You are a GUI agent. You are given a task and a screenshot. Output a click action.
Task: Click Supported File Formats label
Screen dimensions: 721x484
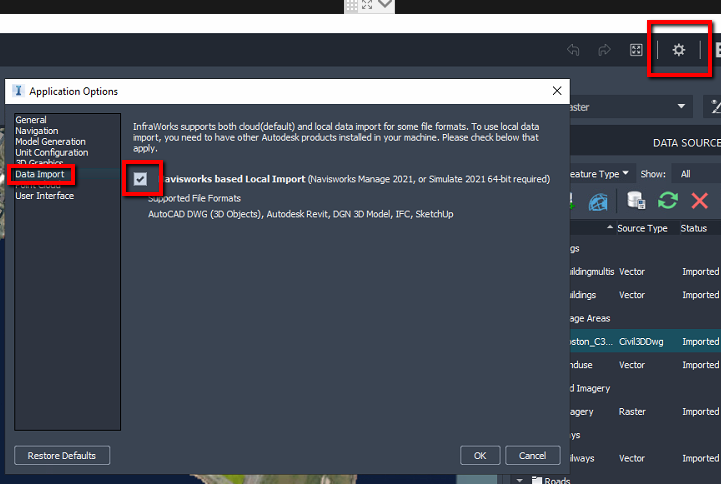point(194,198)
